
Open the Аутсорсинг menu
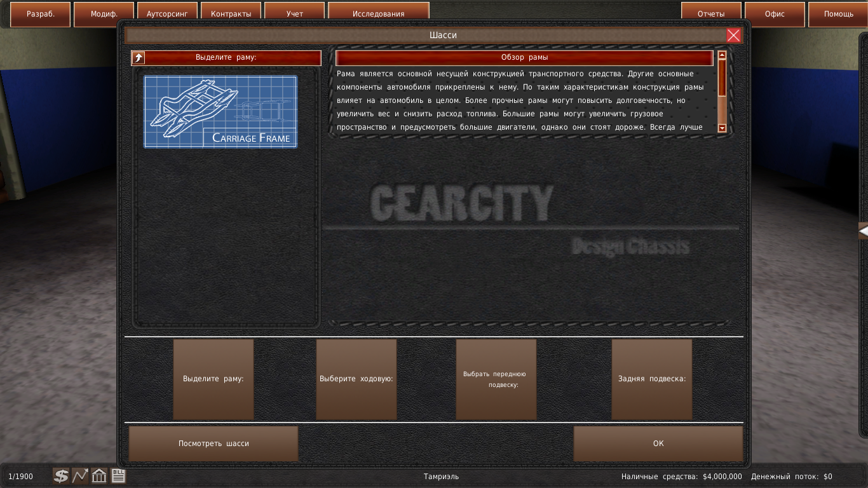tap(168, 14)
